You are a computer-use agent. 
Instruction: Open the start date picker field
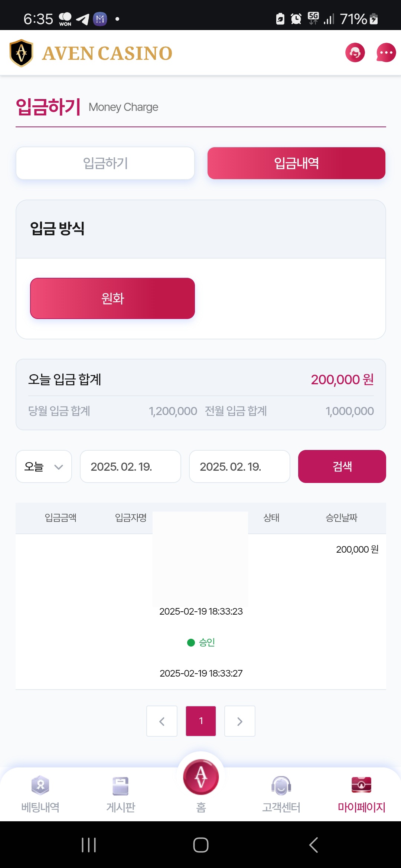130,466
